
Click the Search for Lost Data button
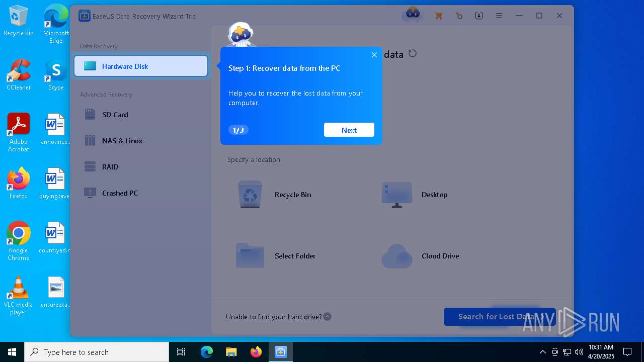tap(500, 317)
